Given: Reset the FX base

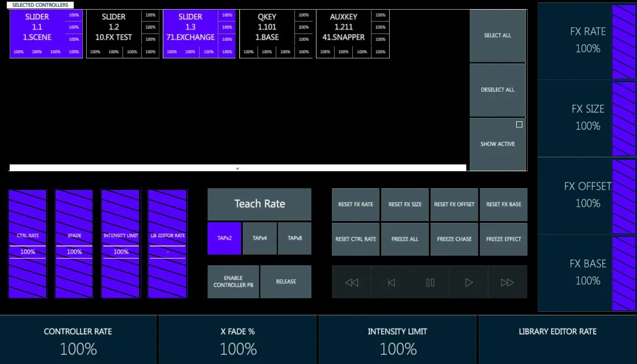Looking at the screenshot, I should pos(504,204).
